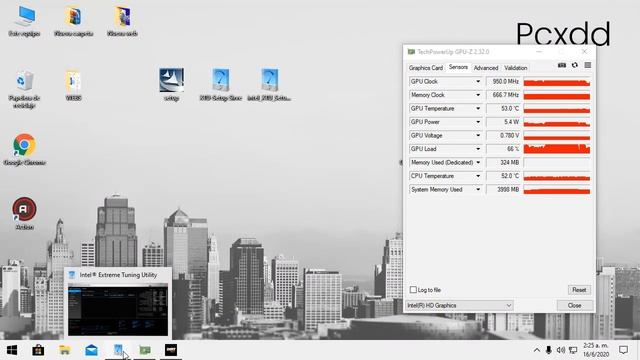Click the GPU Temperature red history graph
The width and height of the screenshot is (640, 360).
557,109
